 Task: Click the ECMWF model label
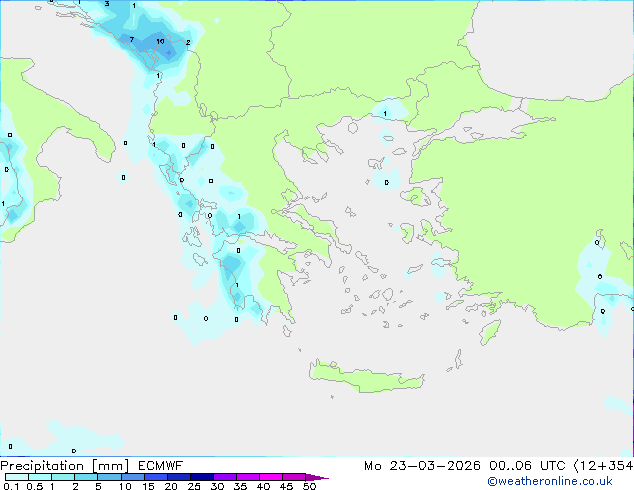click(161, 466)
